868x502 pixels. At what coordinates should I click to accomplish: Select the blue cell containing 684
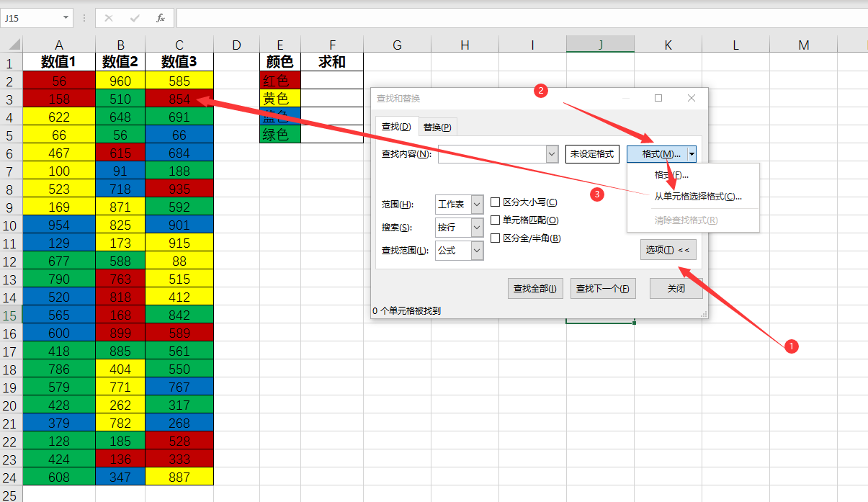[x=179, y=153]
